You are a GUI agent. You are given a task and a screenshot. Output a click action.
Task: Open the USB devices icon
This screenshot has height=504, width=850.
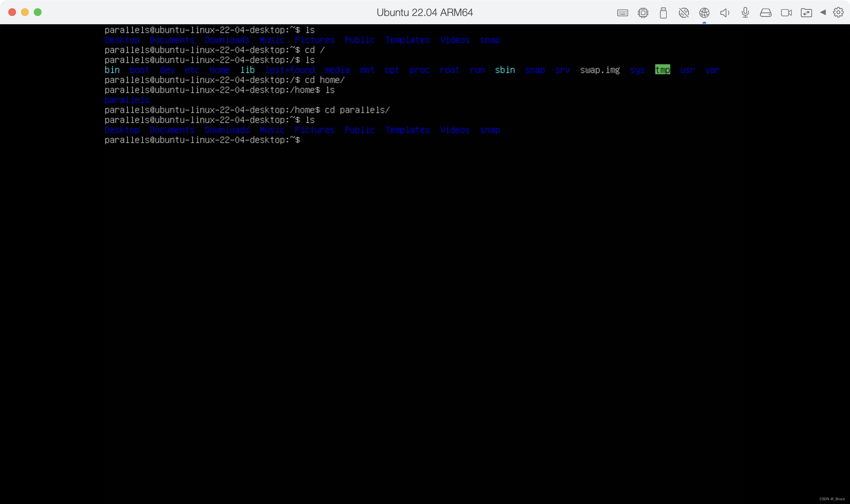(x=663, y=13)
